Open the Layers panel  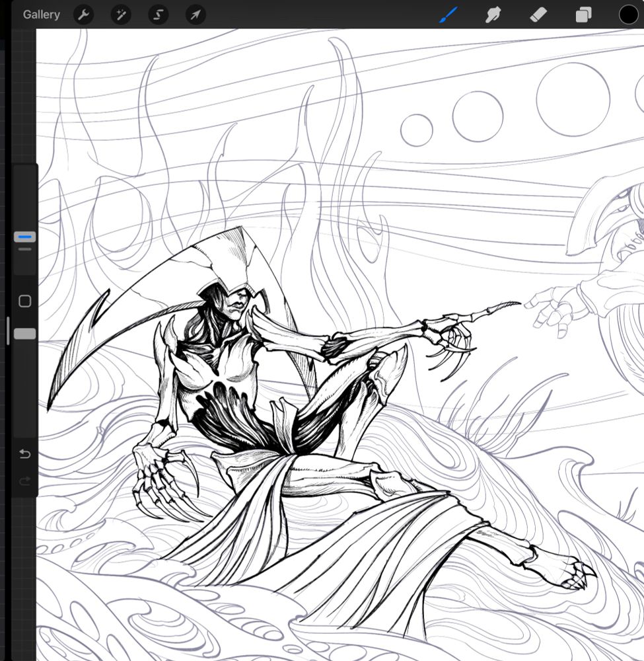pos(583,15)
